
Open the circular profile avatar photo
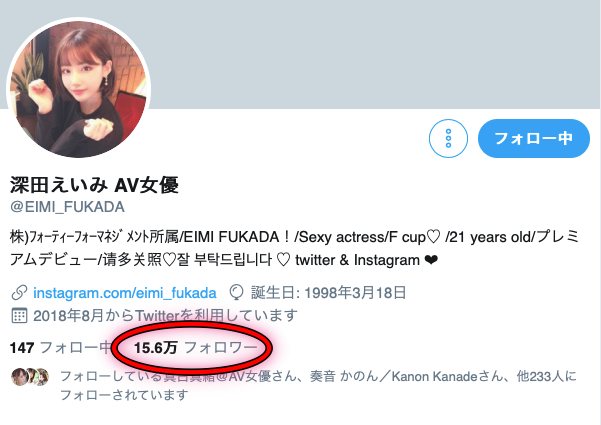pyautogui.click(x=79, y=89)
